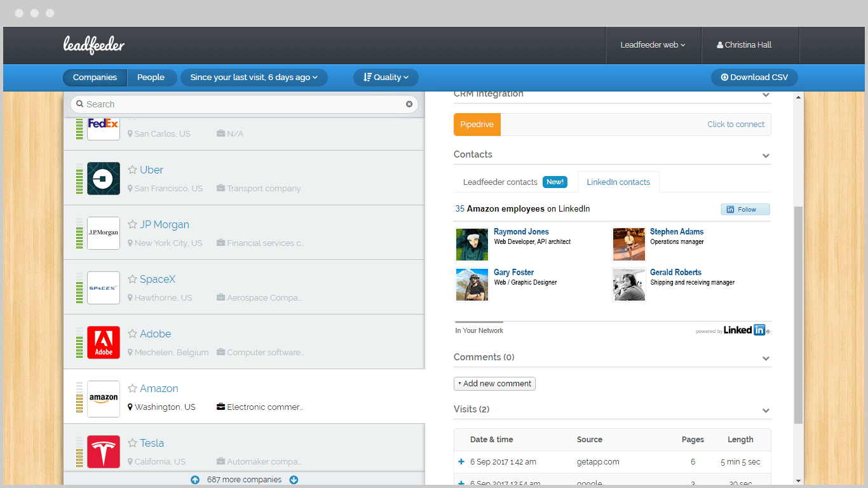Click the right panel vertical scrollbar

point(799,315)
